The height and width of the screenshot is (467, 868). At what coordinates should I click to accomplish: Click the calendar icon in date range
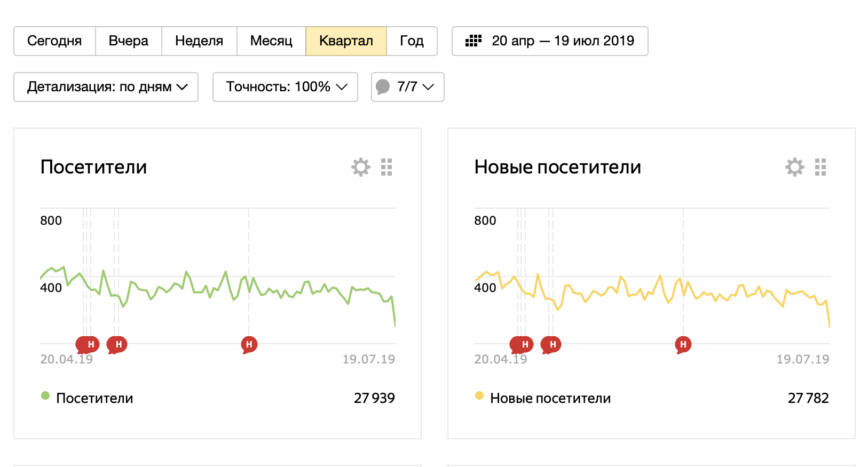tap(474, 41)
